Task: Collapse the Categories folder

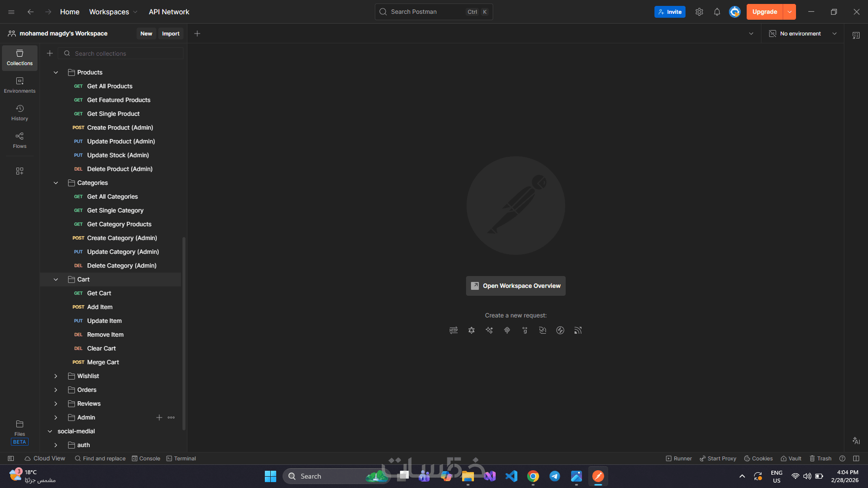Action: (56, 183)
